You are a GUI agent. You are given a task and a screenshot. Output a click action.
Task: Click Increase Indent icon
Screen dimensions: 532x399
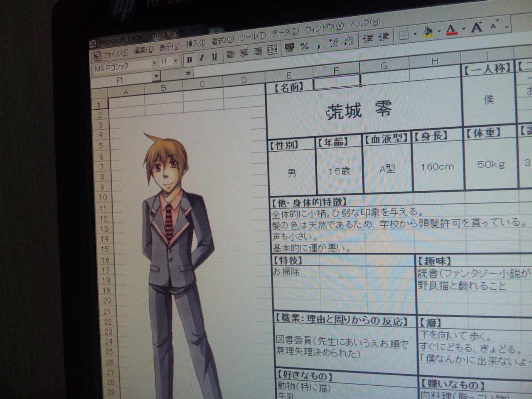tap(384, 37)
